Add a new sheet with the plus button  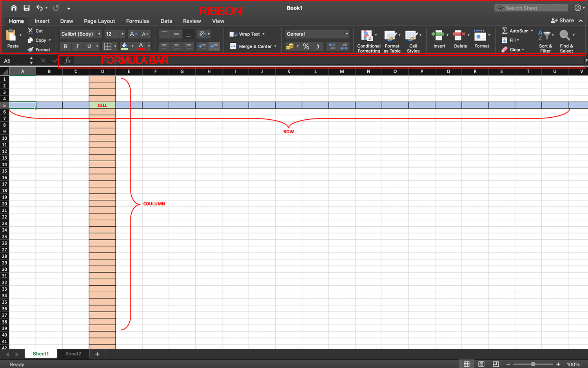click(x=97, y=353)
